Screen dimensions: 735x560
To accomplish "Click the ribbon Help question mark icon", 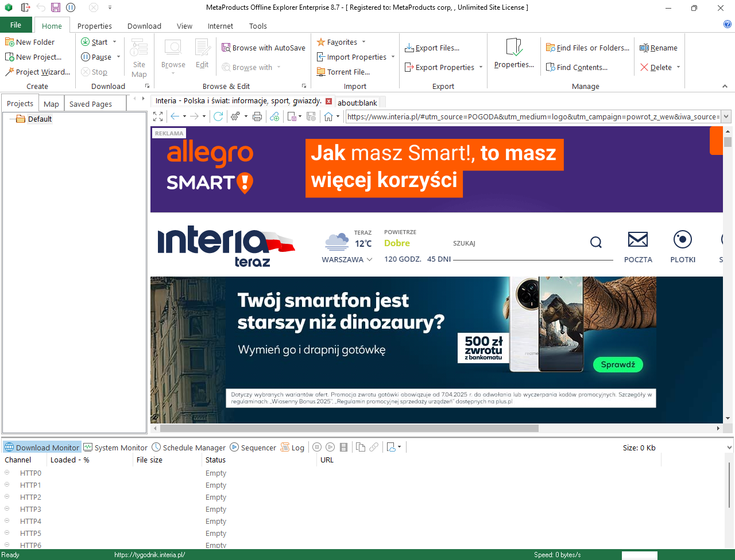I will click(x=728, y=25).
